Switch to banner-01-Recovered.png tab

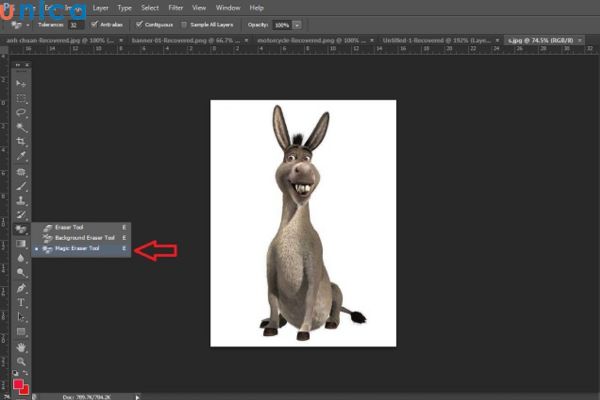click(186, 40)
